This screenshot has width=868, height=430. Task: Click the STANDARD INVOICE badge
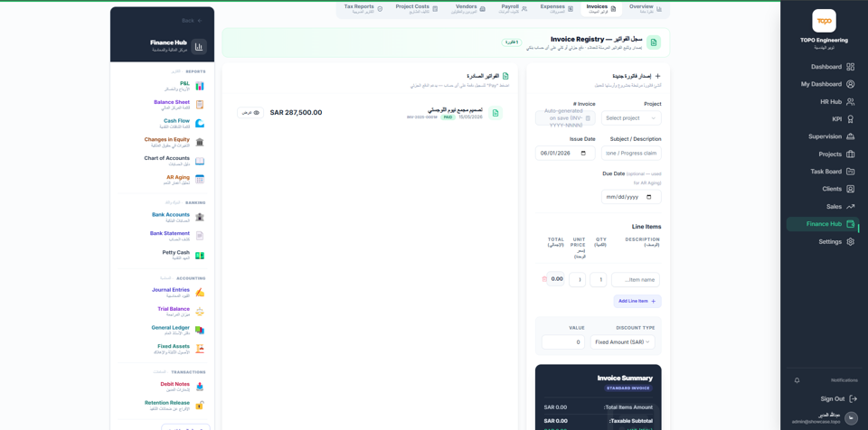(628, 388)
